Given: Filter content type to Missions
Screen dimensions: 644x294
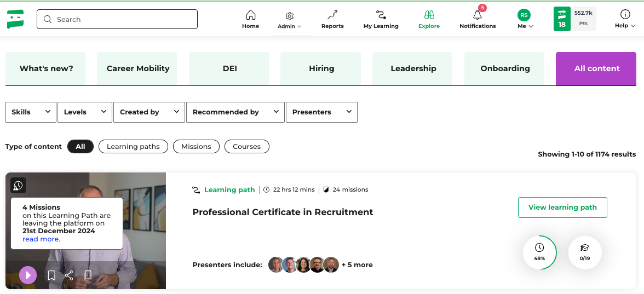Looking at the screenshot, I should pyautogui.click(x=196, y=147).
